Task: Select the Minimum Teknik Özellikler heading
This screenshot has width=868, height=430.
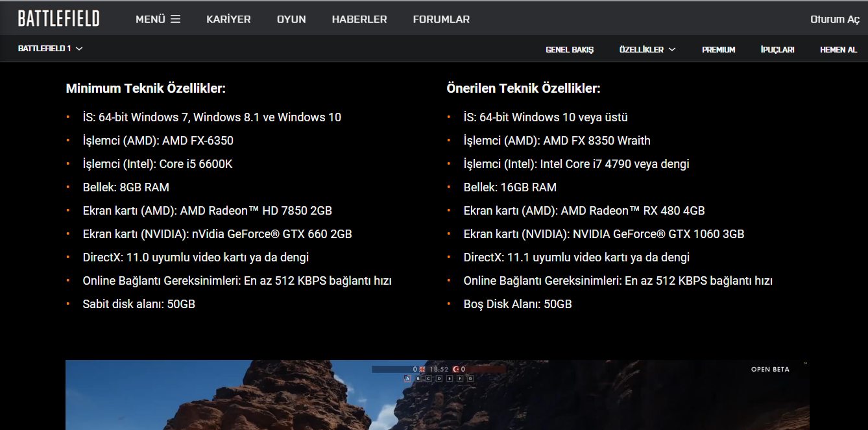Action: 145,89
